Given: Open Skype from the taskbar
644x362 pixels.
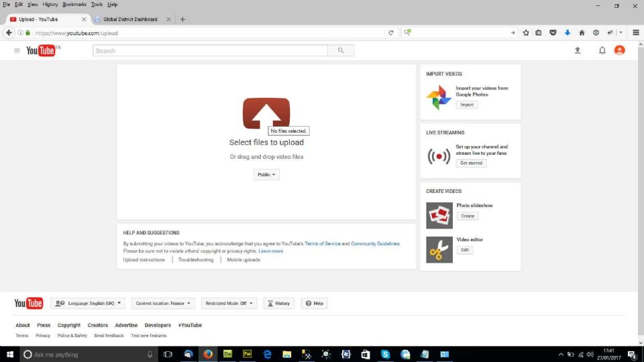Looking at the screenshot, I should pos(385,354).
